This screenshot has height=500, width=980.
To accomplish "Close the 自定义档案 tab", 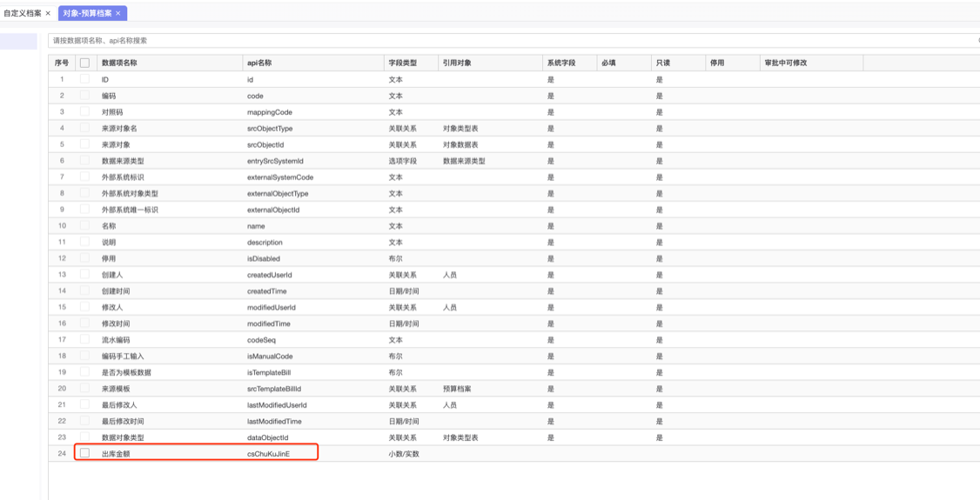I will tap(48, 14).
